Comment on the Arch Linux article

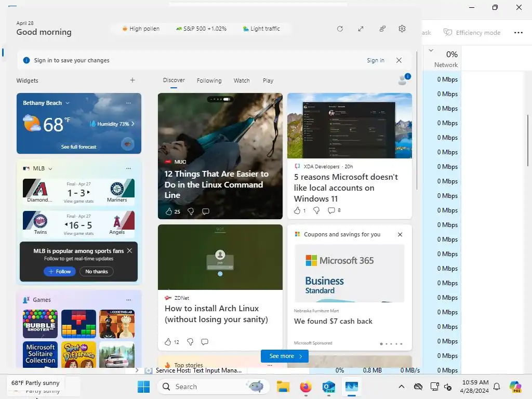click(x=205, y=342)
